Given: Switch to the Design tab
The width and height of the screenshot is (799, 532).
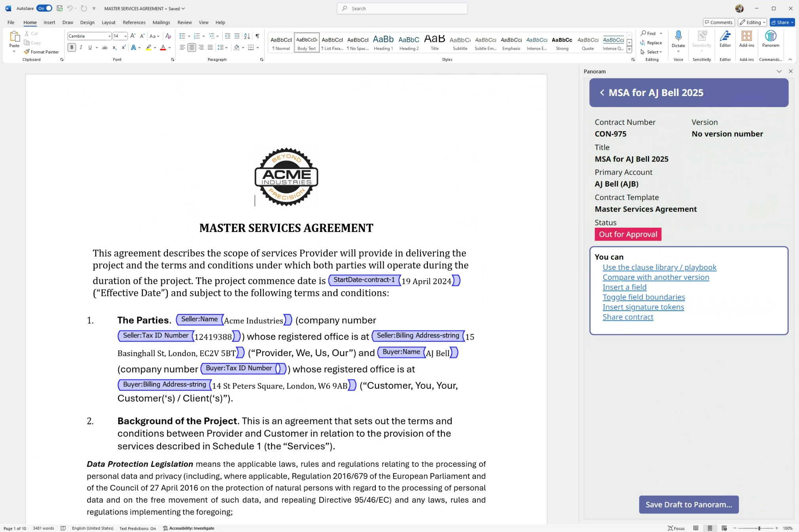Looking at the screenshot, I should pos(87,22).
